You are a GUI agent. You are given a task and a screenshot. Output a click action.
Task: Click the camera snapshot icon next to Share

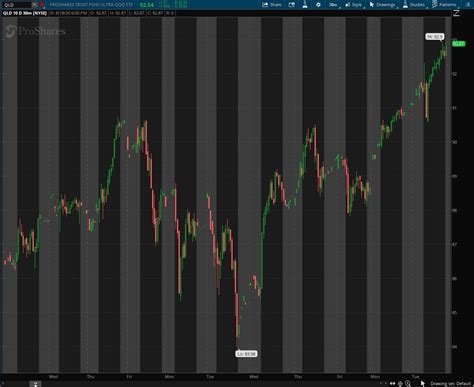[292, 5]
